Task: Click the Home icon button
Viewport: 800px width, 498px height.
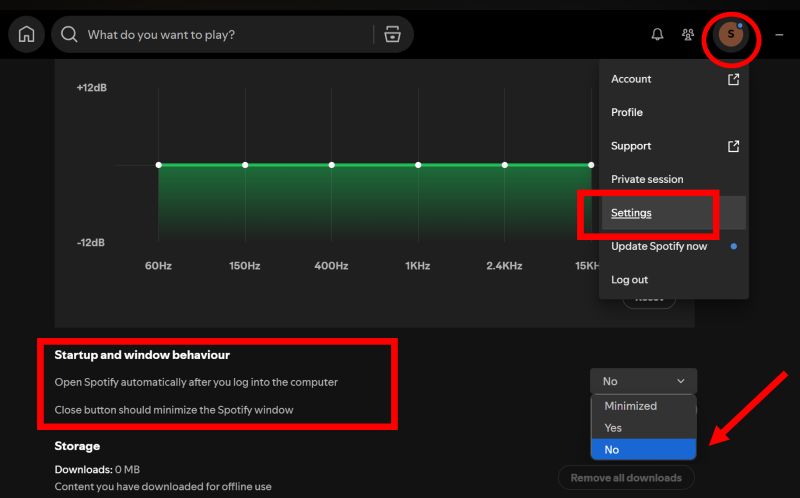Action: [26, 34]
